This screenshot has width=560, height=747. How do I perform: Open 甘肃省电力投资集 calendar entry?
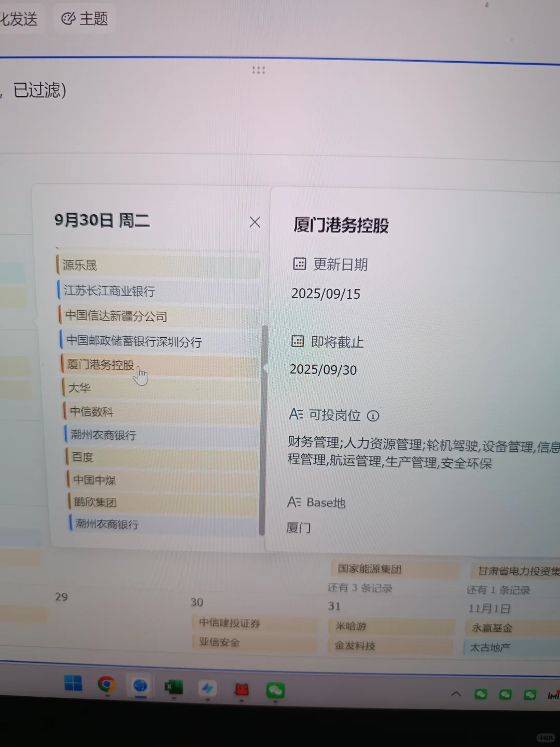(x=516, y=571)
